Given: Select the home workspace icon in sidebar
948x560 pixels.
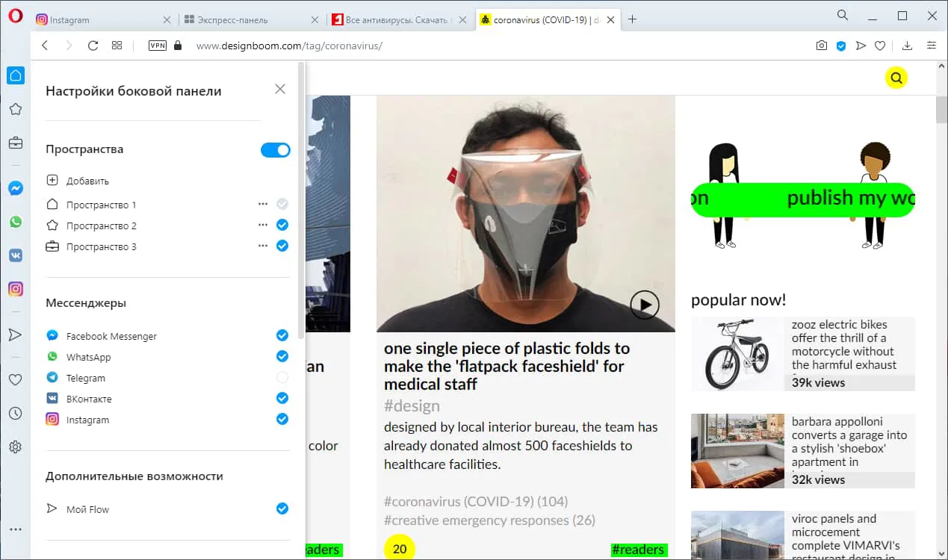Looking at the screenshot, I should point(16,75).
